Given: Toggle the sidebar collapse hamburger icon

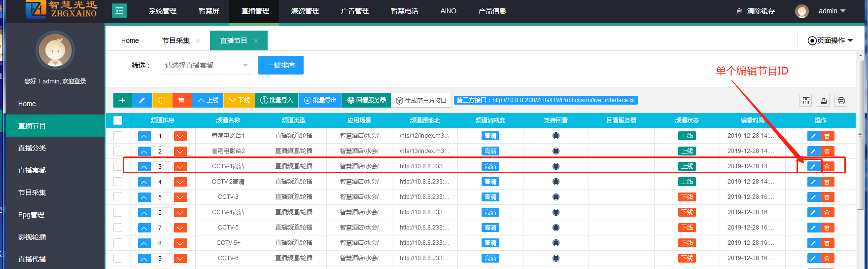Looking at the screenshot, I should pos(119,11).
